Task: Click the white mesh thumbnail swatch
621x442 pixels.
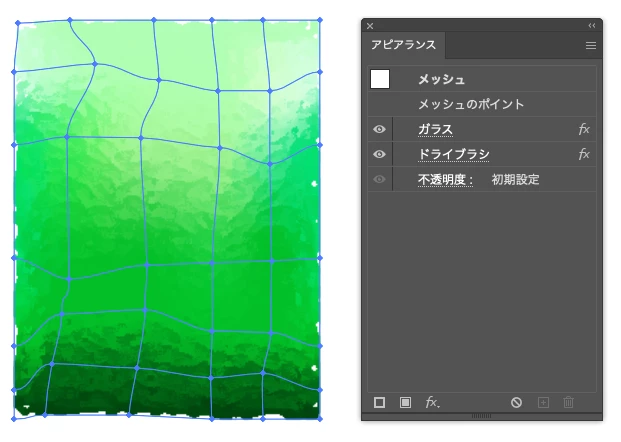Action: click(x=380, y=79)
